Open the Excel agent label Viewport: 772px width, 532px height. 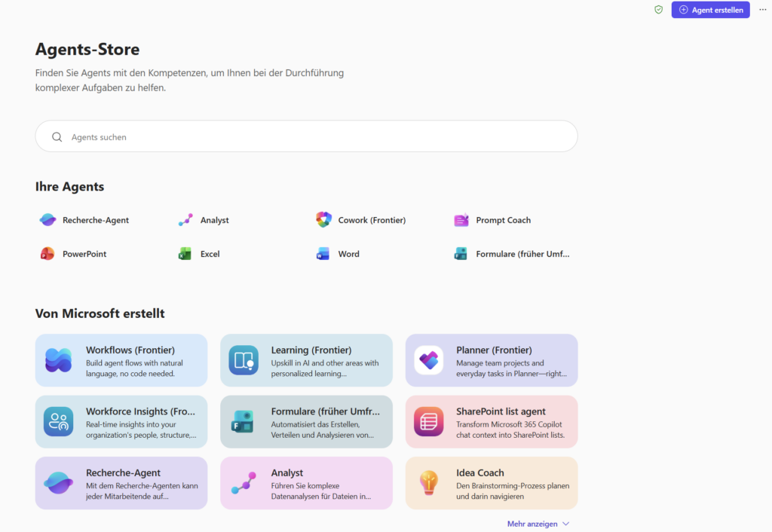pos(210,254)
